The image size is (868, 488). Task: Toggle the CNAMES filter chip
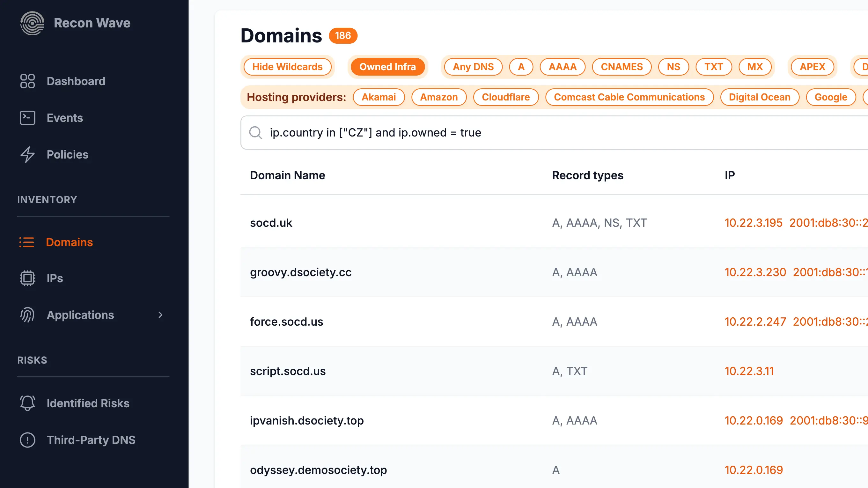[622, 67]
